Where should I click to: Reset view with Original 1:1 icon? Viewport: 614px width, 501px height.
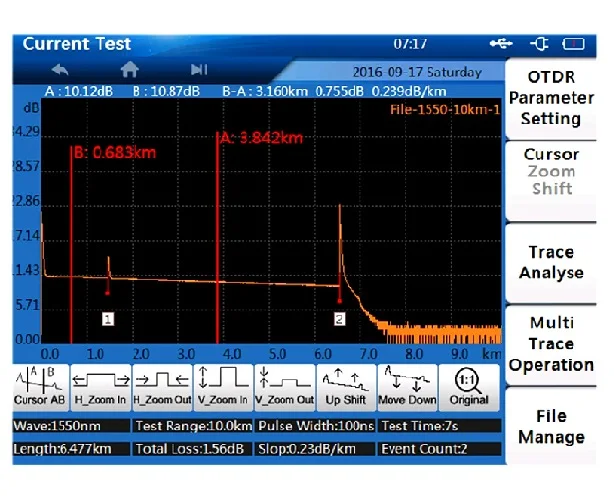click(468, 387)
